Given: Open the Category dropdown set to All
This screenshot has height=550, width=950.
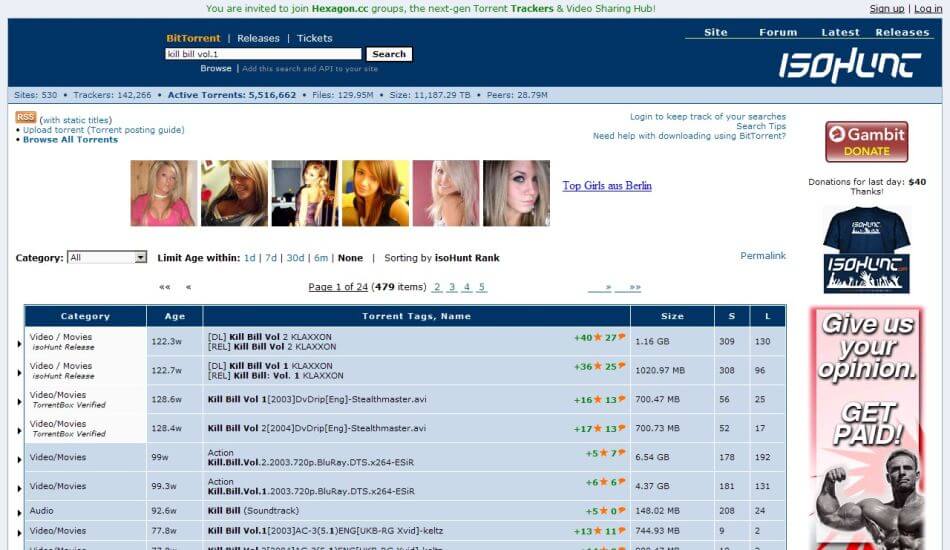Looking at the screenshot, I should [107, 258].
